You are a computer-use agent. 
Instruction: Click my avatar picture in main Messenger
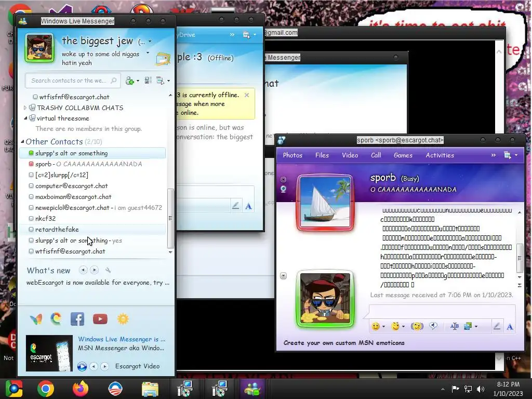tap(39, 47)
